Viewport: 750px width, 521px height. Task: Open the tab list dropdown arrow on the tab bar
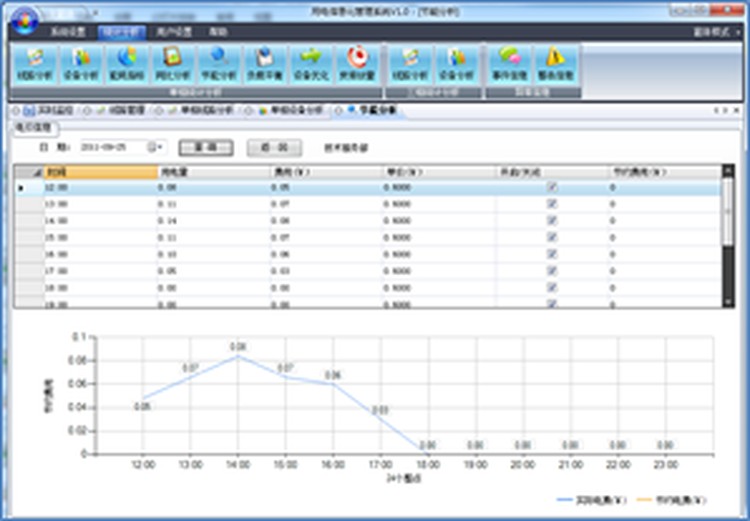[x=717, y=110]
